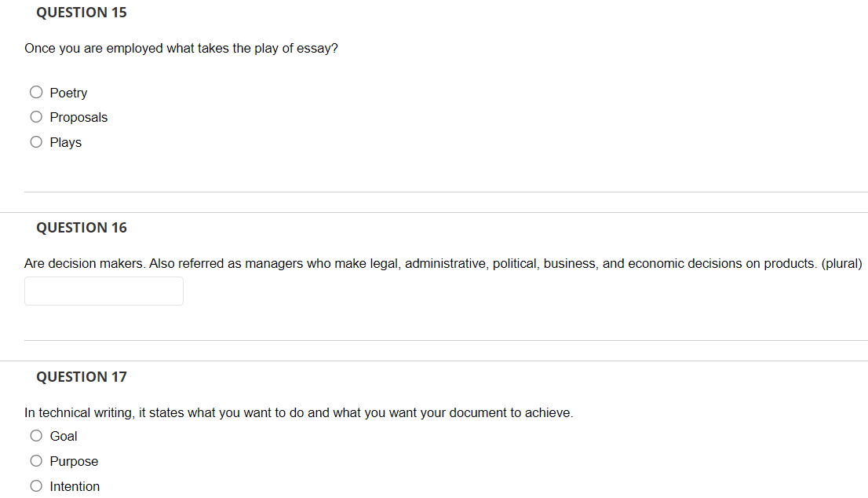Click the Poetry answer label text
This screenshot has height=498, width=868.
(x=68, y=93)
